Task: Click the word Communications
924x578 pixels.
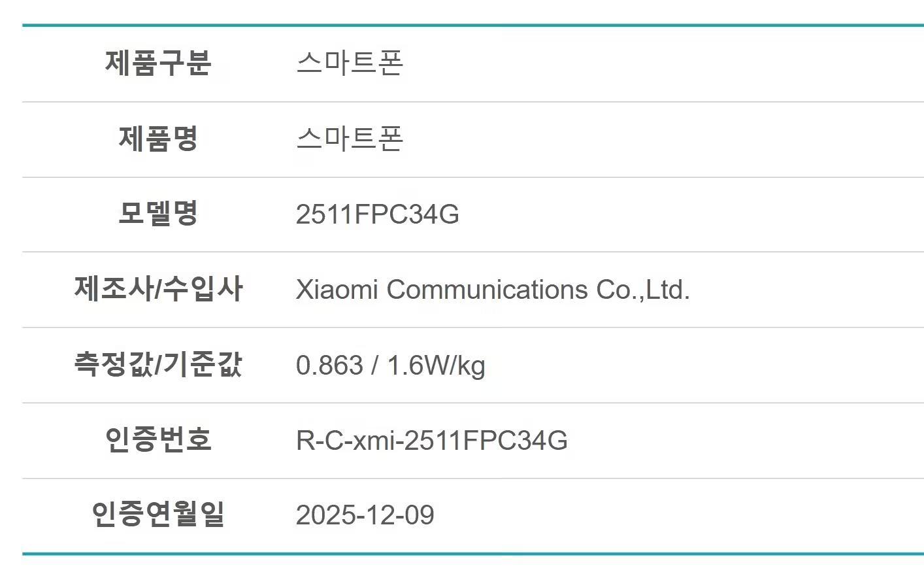Action: 487,290
